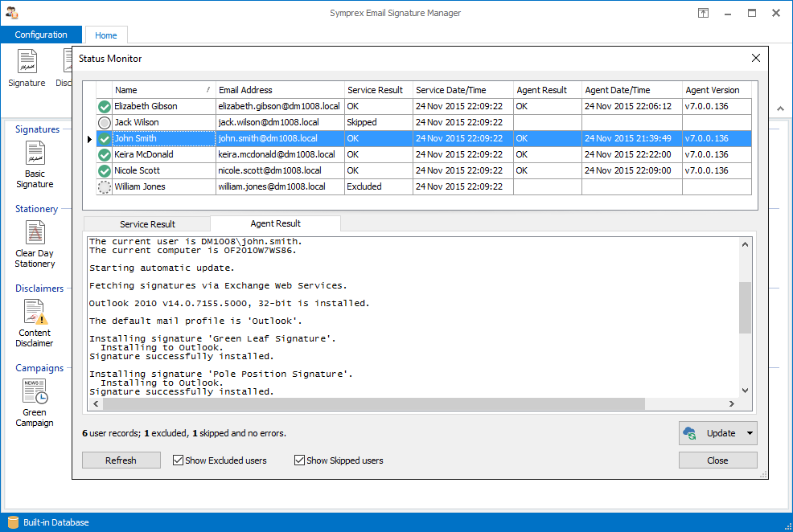
Task: Open the Configuration tab
Action: point(41,35)
